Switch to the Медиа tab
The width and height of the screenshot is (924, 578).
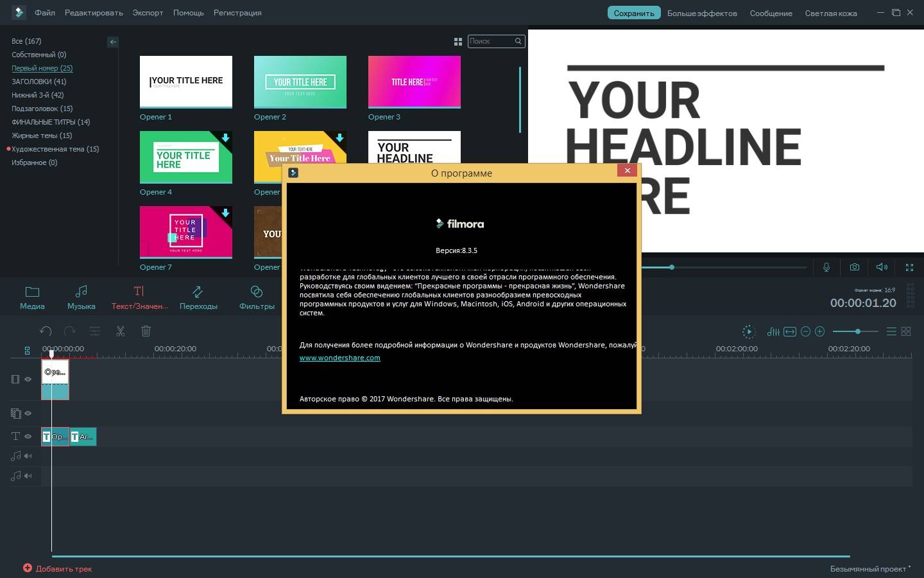tap(32, 298)
